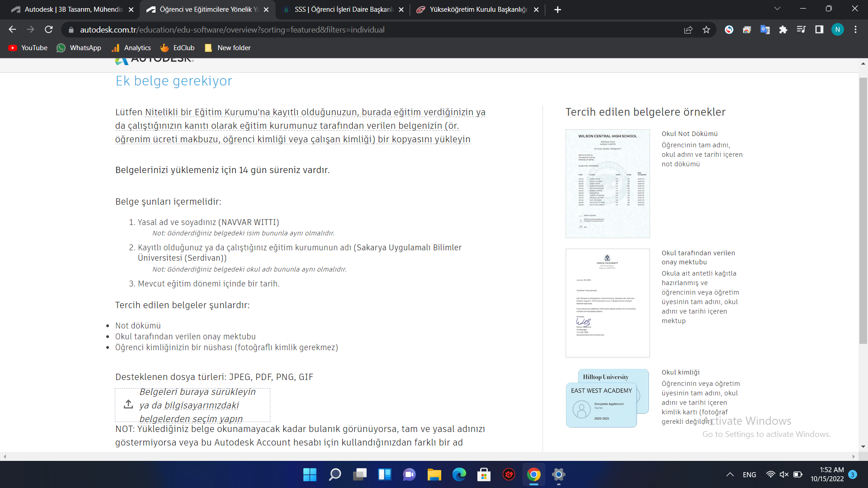Reload the current page
This screenshot has width=868, height=488.
pos(49,30)
